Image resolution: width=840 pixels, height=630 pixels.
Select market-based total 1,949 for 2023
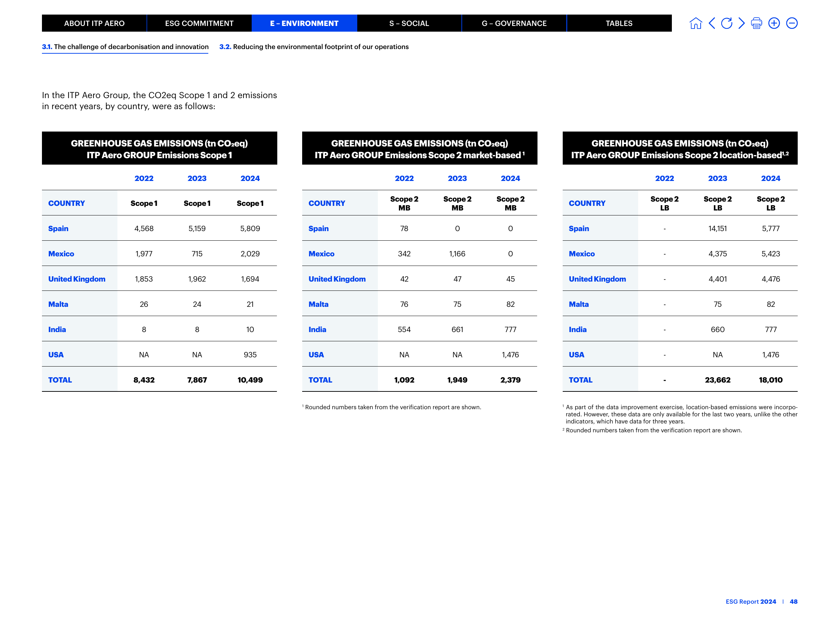click(x=457, y=380)
